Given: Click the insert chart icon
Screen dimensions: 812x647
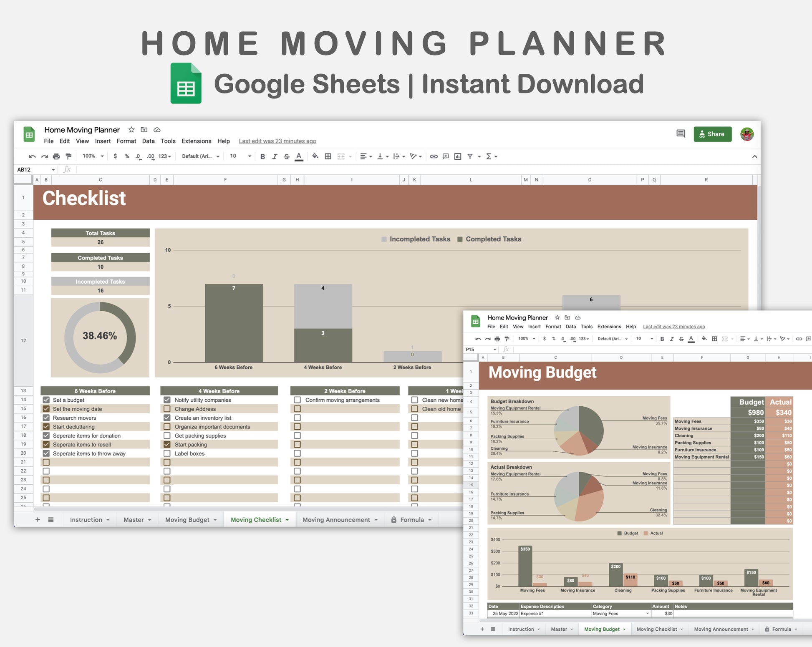Looking at the screenshot, I should pyautogui.click(x=458, y=156).
